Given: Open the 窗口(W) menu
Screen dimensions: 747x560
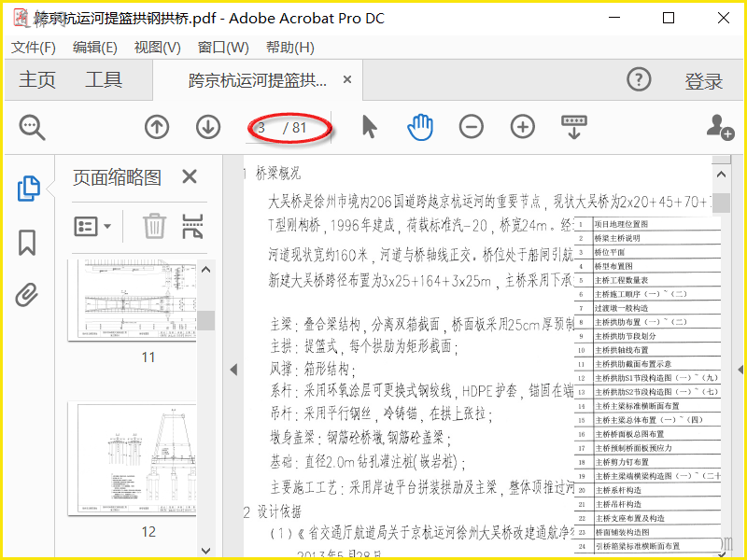Looking at the screenshot, I should (223, 48).
